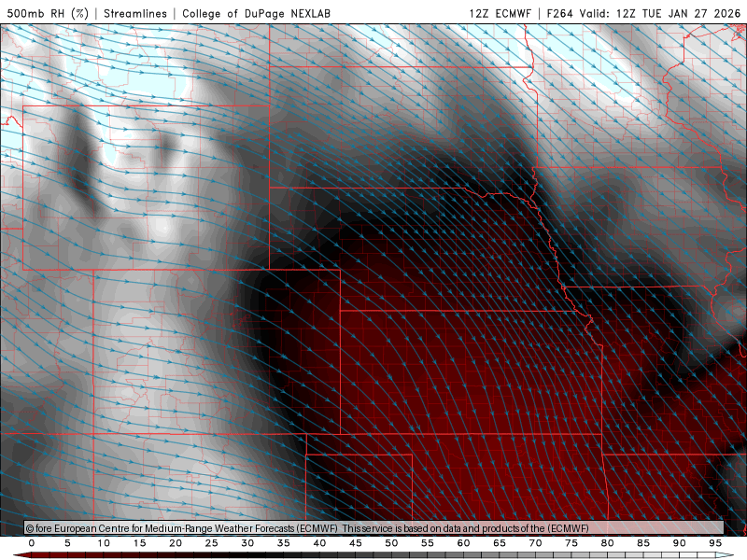Click the "5" label on the color scale
This screenshot has width=747, height=560.
pos(67,543)
